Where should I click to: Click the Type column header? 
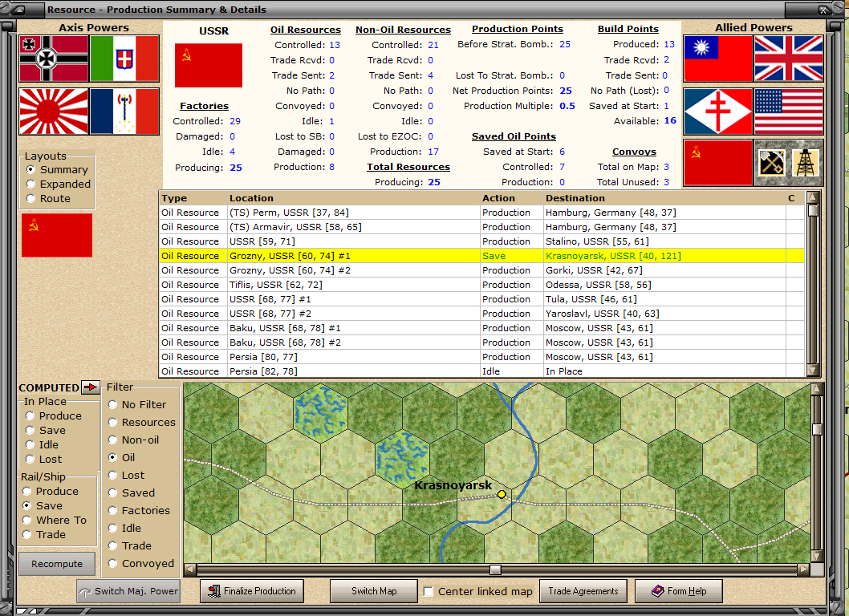point(193,198)
